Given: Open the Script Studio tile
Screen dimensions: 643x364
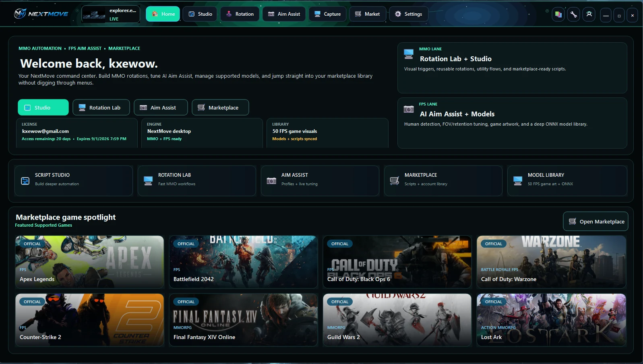Looking at the screenshot, I should pyautogui.click(x=74, y=181).
